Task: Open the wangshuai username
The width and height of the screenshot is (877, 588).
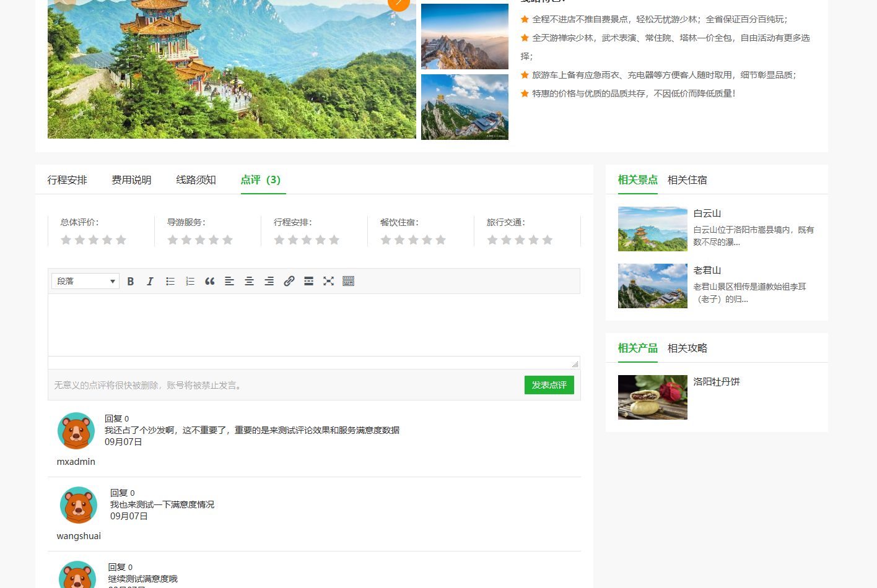Action: [x=79, y=536]
